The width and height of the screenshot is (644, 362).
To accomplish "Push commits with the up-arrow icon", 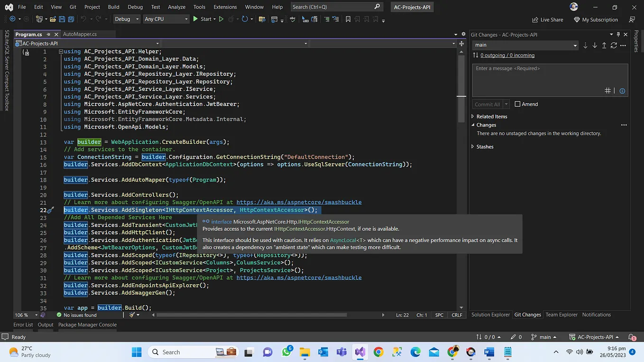I will click(604, 45).
